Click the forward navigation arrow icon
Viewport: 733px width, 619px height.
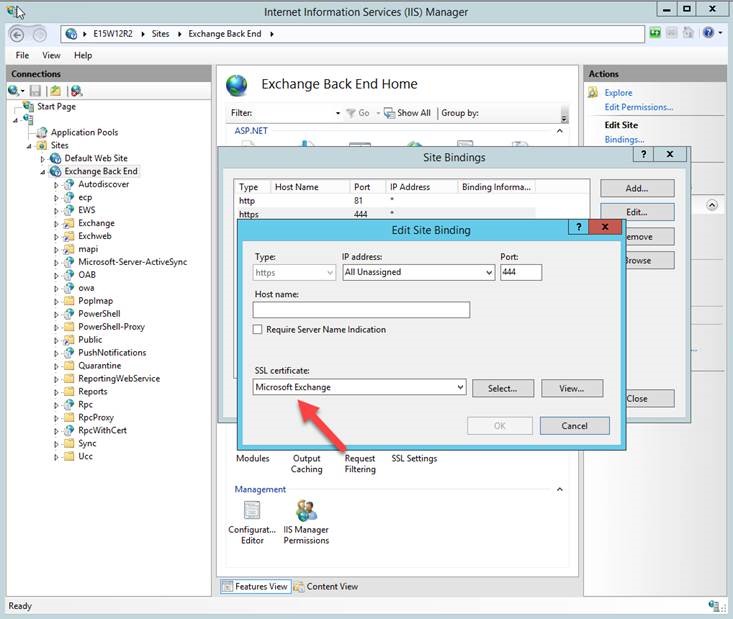pos(39,34)
